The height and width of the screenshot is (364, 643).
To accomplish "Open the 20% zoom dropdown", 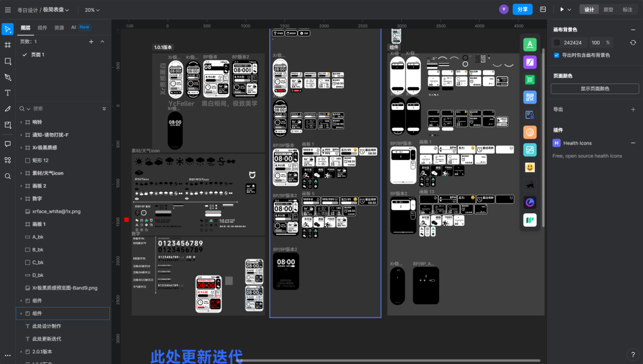I will coord(93,10).
